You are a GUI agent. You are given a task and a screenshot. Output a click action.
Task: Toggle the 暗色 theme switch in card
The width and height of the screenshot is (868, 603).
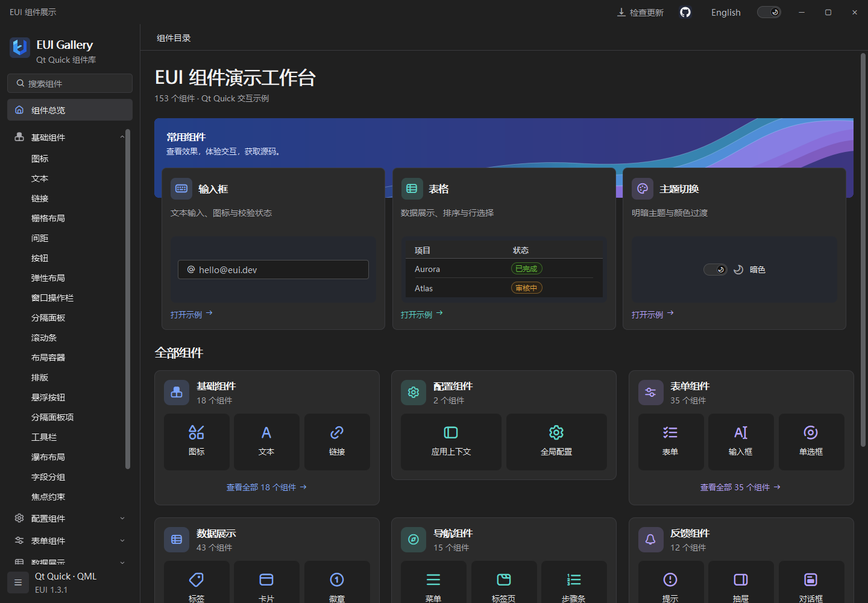click(715, 270)
